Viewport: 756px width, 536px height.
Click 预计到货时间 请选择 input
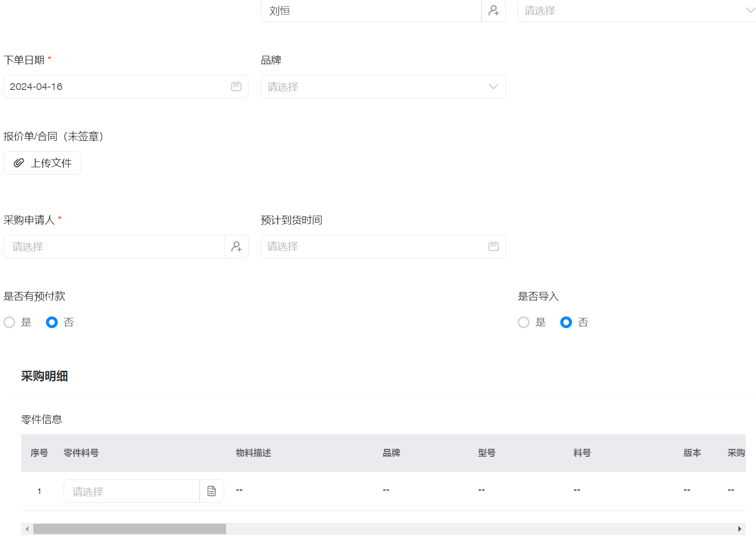coord(383,246)
